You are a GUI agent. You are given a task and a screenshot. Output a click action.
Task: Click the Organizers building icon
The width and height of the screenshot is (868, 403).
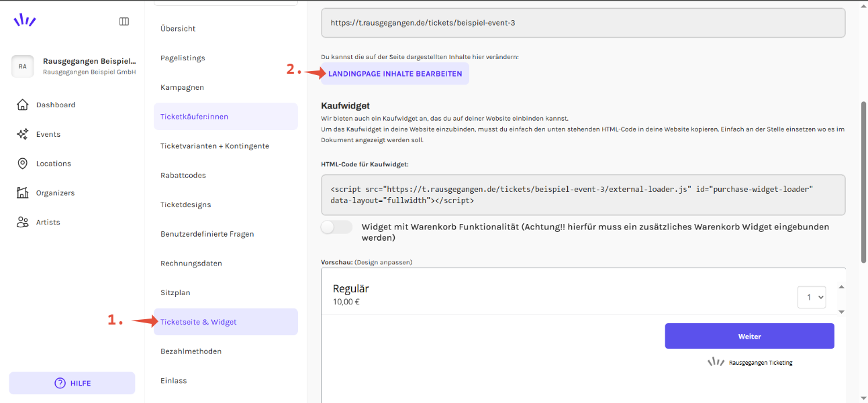click(23, 193)
